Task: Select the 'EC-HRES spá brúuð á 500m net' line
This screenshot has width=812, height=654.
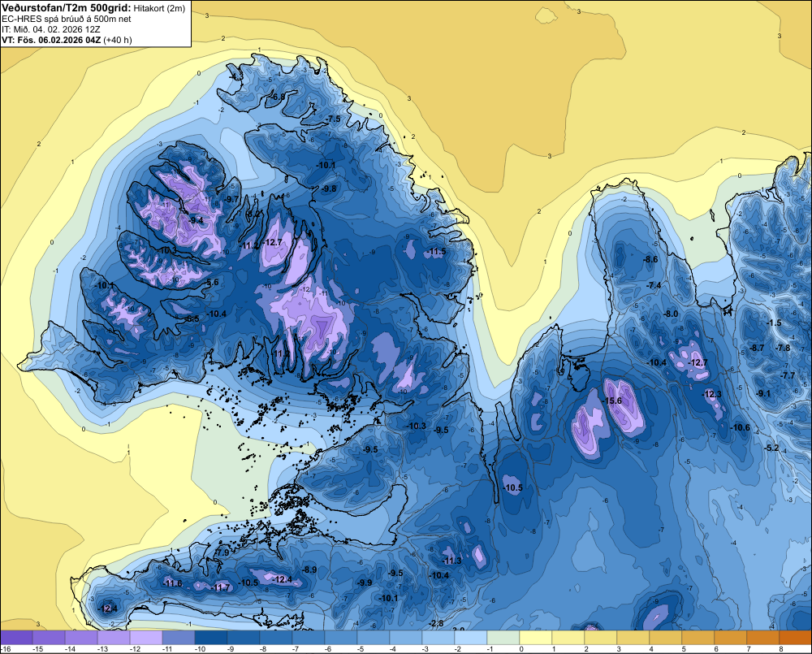Action: (x=66, y=19)
